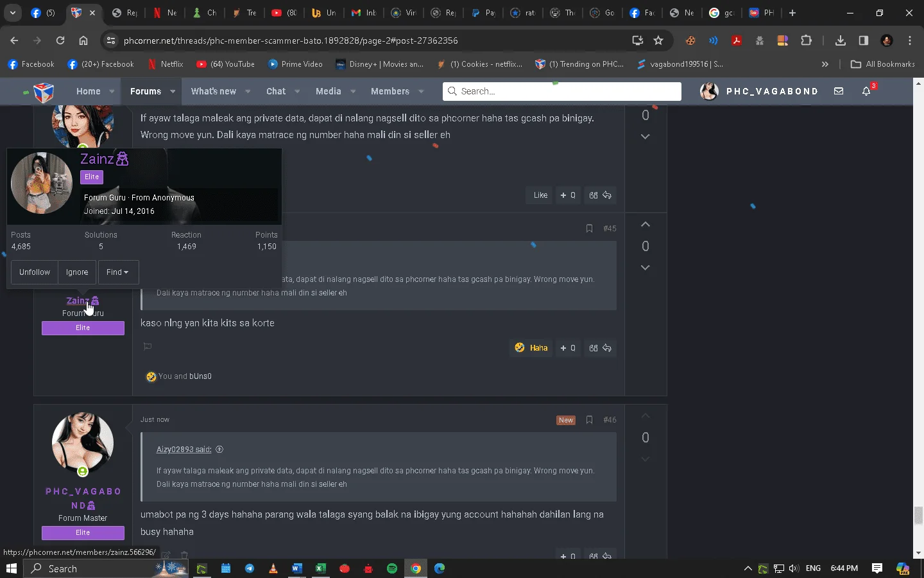The height and width of the screenshot is (578, 924).
Task: Reload the page in Chrome
Action: point(60,40)
